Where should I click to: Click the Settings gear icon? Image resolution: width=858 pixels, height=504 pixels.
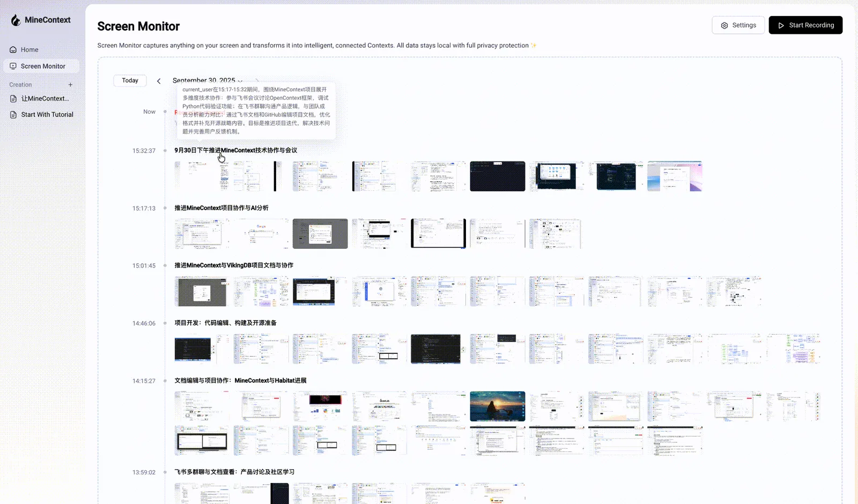click(724, 25)
